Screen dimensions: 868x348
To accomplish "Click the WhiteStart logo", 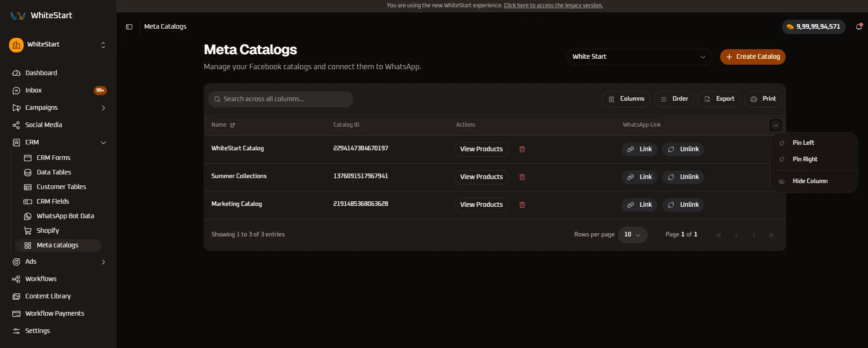I will click(x=41, y=15).
